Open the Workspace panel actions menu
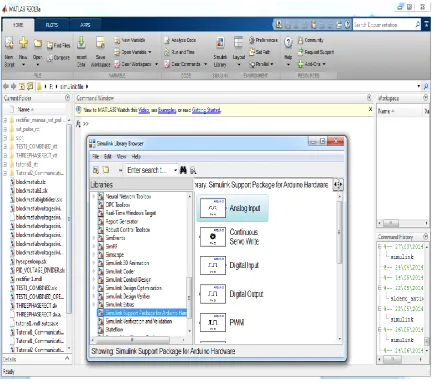The width and height of the screenshot is (434, 384). 426,98
